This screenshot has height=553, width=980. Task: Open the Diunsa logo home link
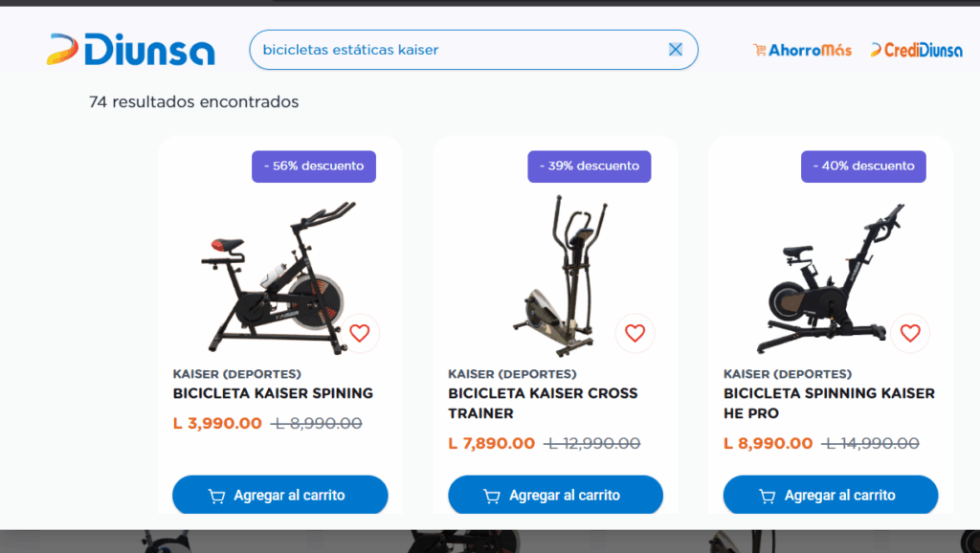click(x=130, y=50)
